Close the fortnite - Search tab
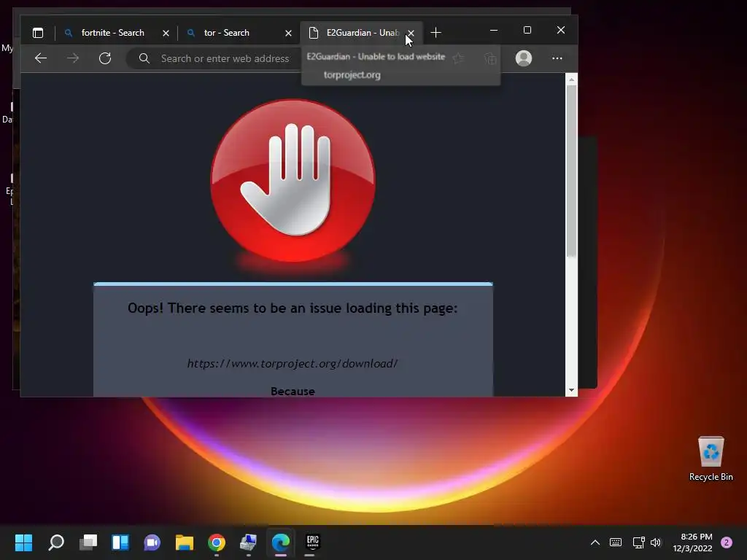The width and height of the screenshot is (747, 560). pyautogui.click(x=166, y=33)
